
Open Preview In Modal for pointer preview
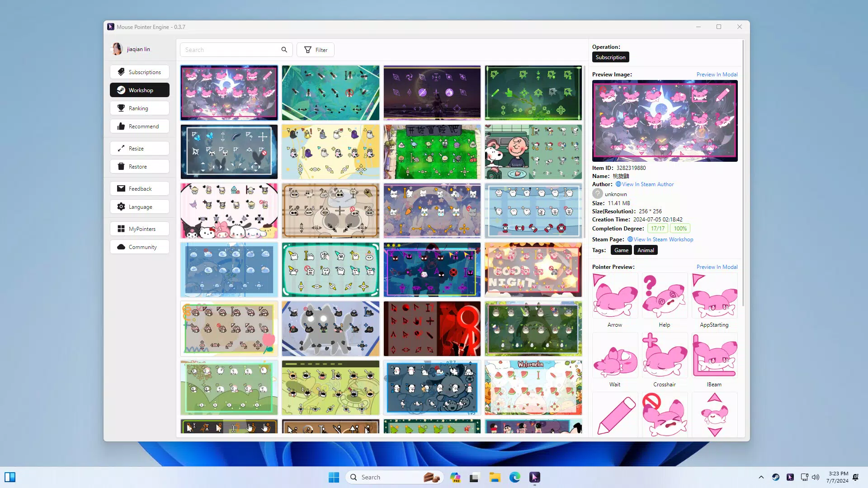coord(717,267)
